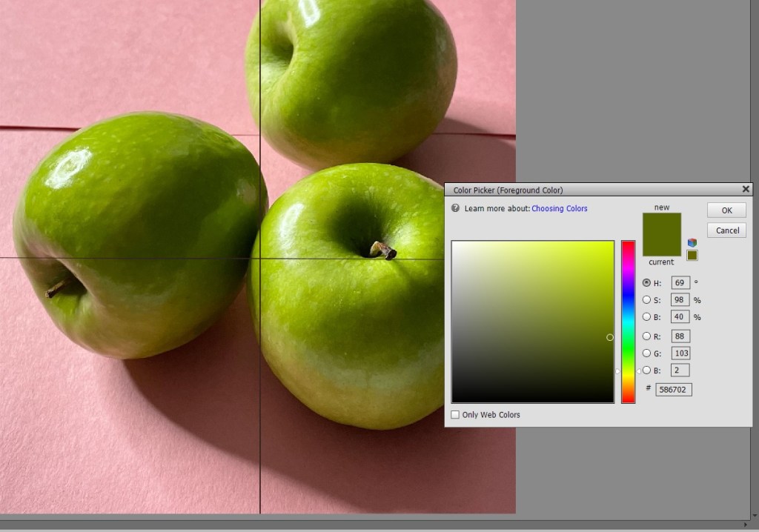
Task: Click the hex color code field
Action: (673, 389)
